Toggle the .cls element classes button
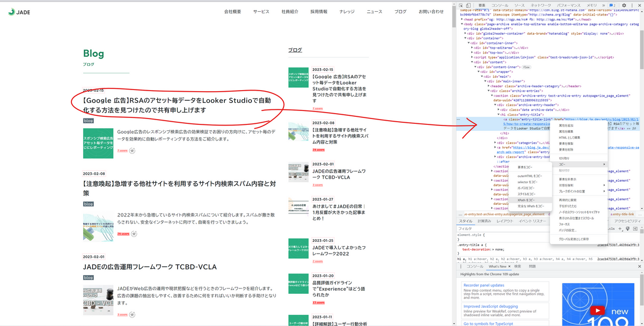 click(x=611, y=229)
